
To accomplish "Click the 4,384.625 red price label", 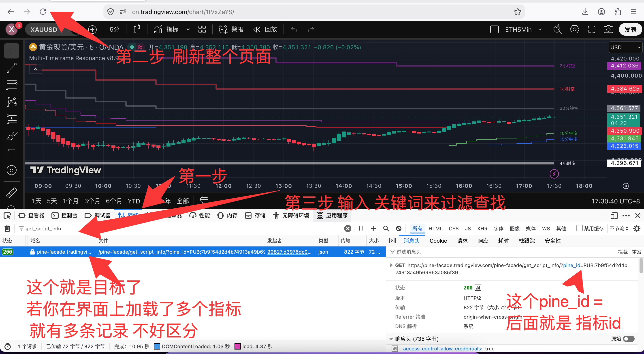I will [625, 89].
